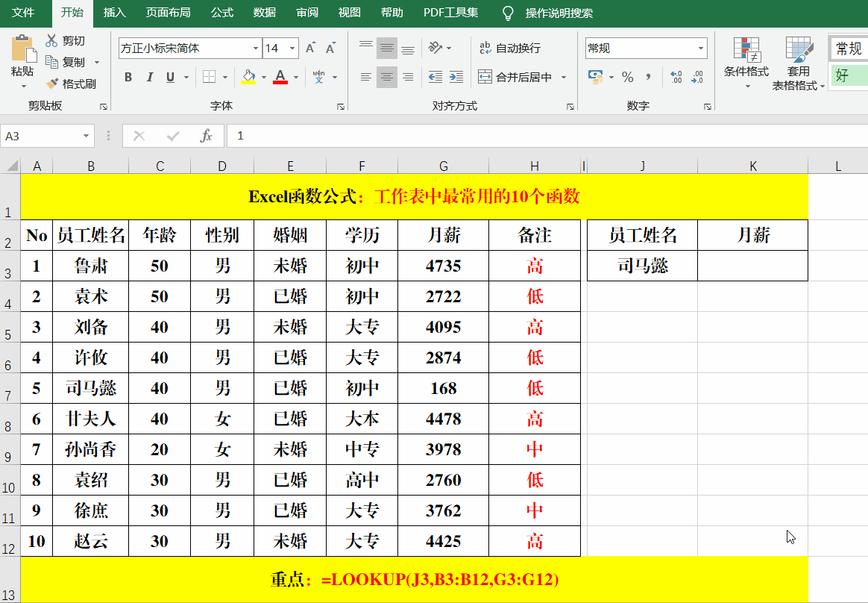Expand paste options arrow below 粘贴
Viewport: 868px width, 603px height.
(x=23, y=86)
